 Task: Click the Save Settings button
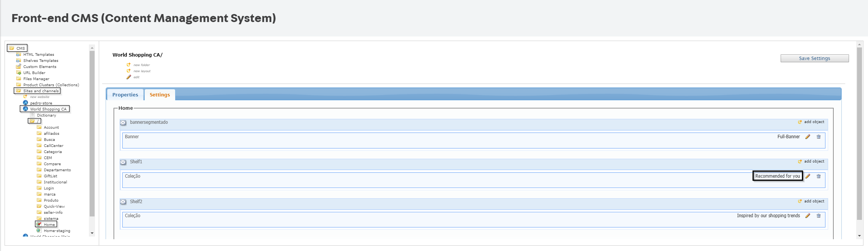pos(814,58)
